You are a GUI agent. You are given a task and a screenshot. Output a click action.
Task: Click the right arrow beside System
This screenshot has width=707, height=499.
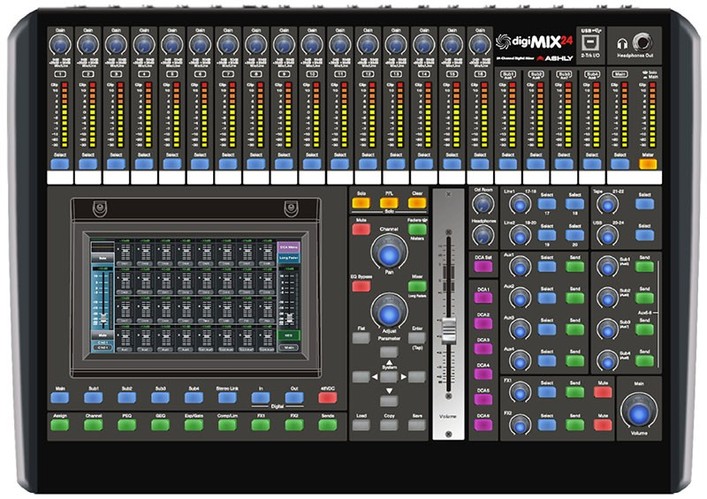tap(404, 377)
